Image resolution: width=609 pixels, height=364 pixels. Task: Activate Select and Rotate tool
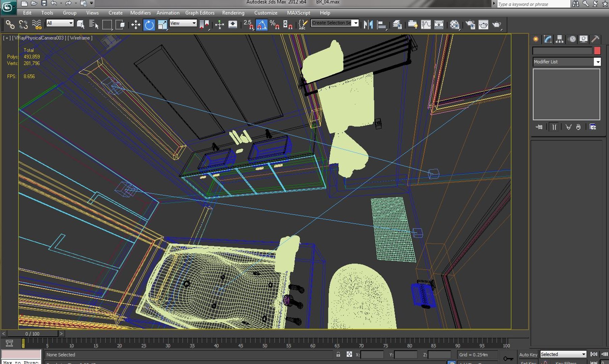click(x=149, y=25)
